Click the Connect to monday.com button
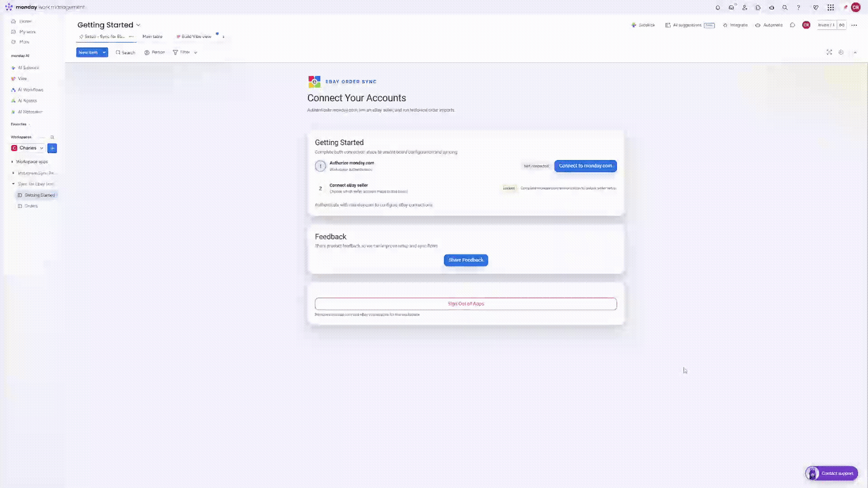Viewport: 868px width, 488px height. coord(585,165)
